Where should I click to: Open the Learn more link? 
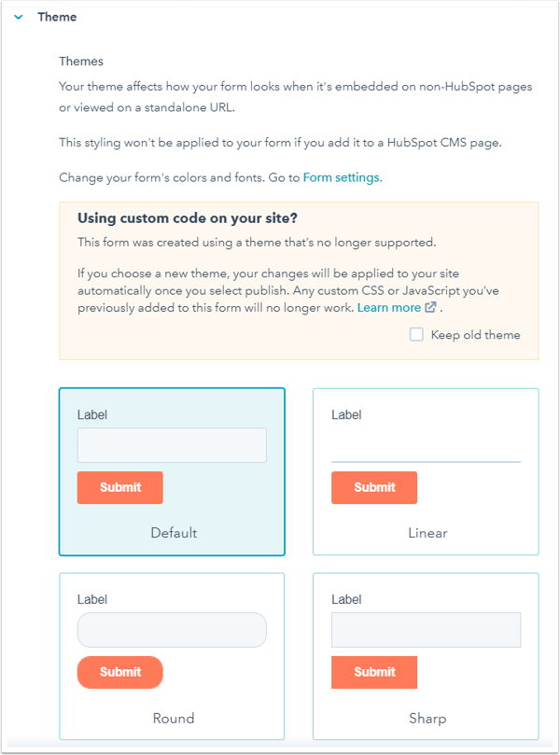pos(388,308)
